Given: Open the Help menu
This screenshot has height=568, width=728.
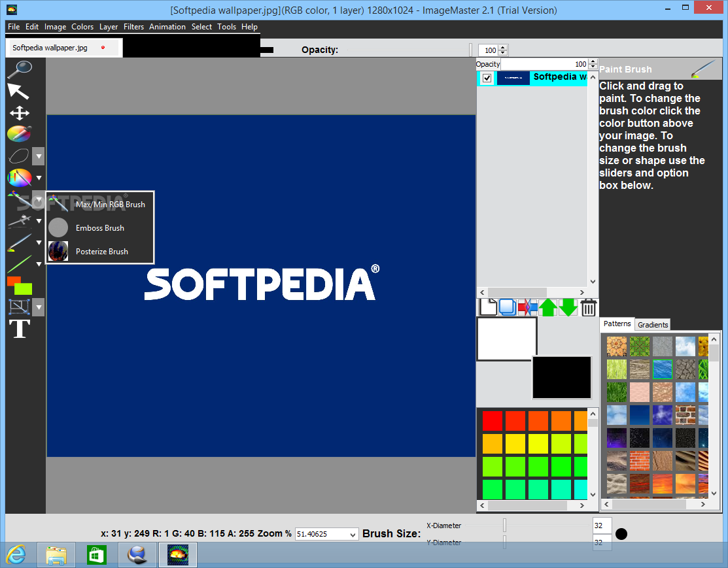Looking at the screenshot, I should (x=249, y=26).
